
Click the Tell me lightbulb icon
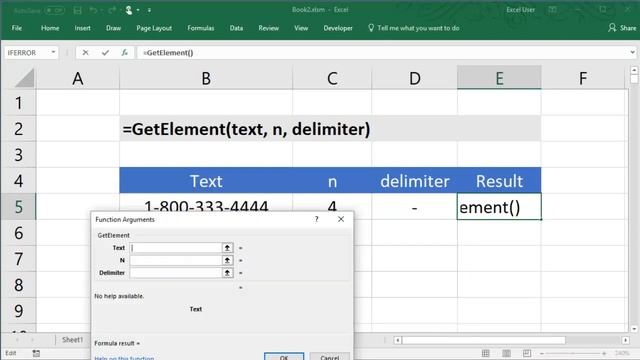[371, 28]
